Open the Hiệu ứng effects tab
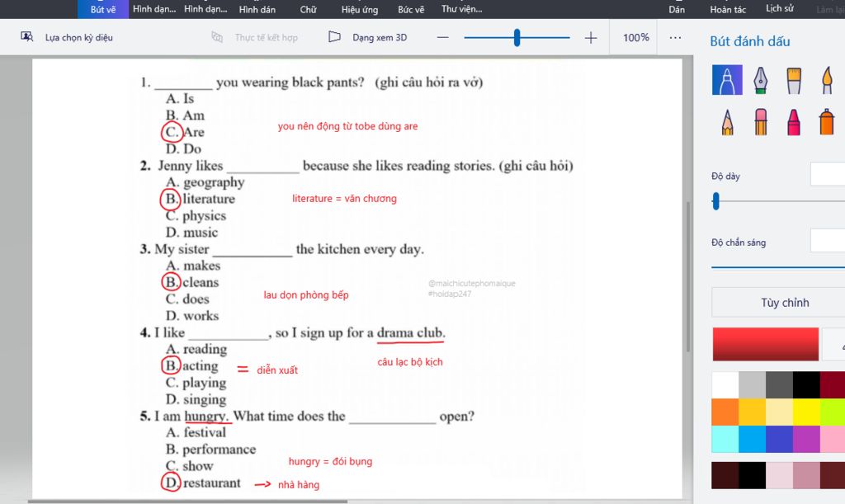845x504 pixels. pos(360,9)
